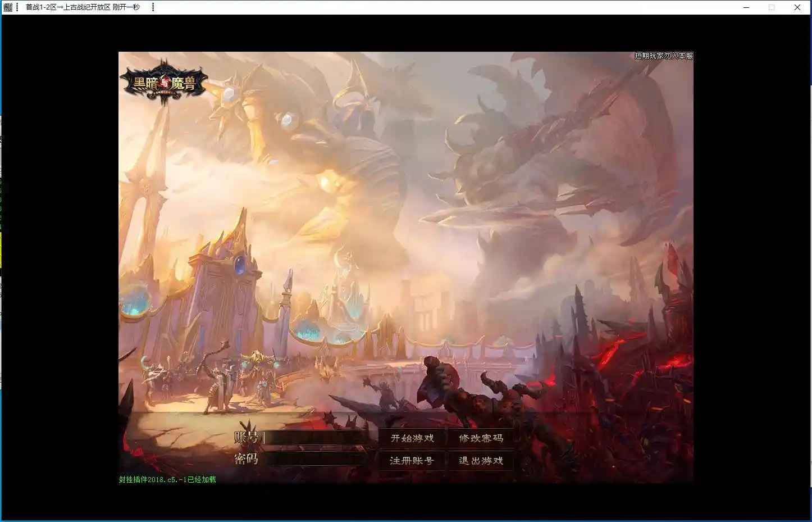Close the game window
812x522 pixels.
797,7
